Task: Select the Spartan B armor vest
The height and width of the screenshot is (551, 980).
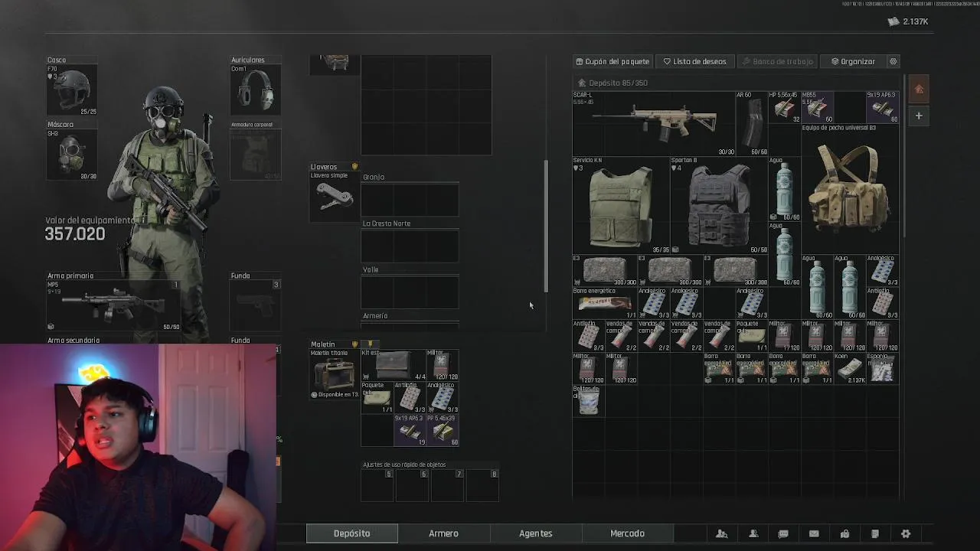Action: point(719,205)
